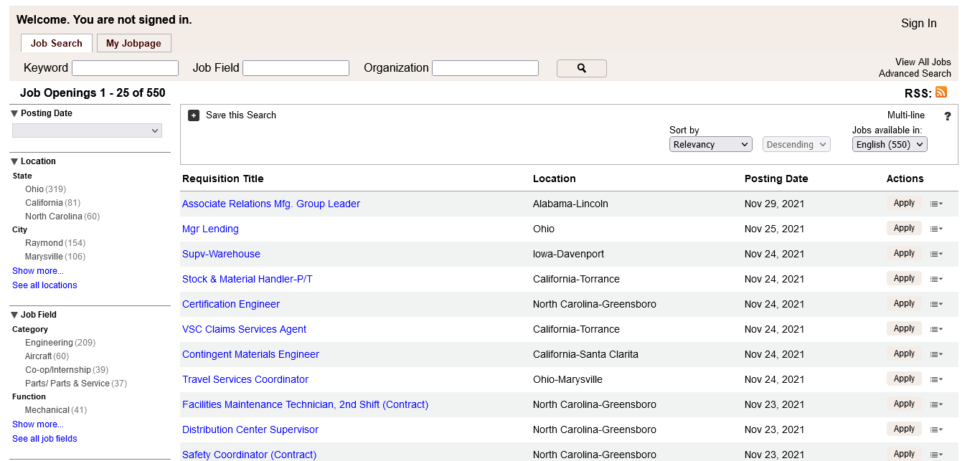
Task: Apply to Associate Relations Mfg. Group Leader
Action: (904, 204)
